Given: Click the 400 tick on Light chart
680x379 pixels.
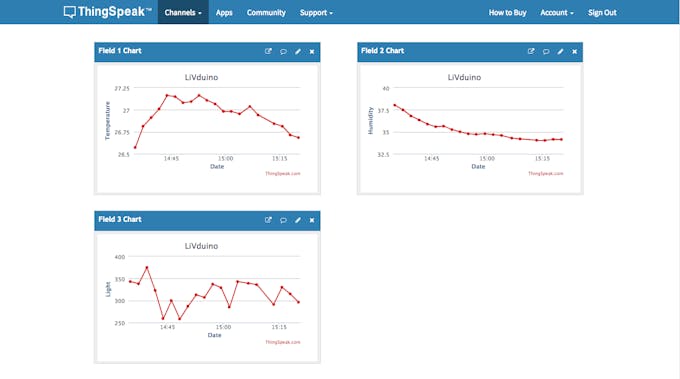Looking at the screenshot, I should (120, 257).
